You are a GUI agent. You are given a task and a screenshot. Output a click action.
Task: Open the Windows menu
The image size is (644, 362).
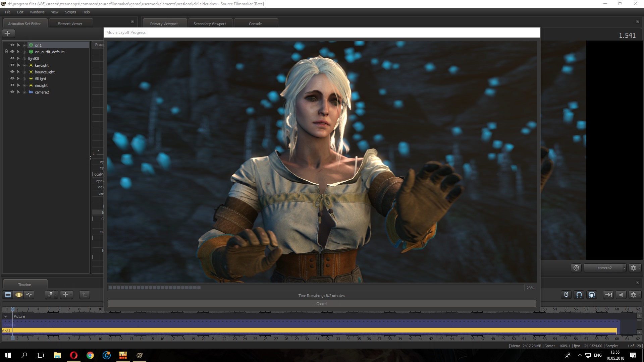click(x=37, y=12)
